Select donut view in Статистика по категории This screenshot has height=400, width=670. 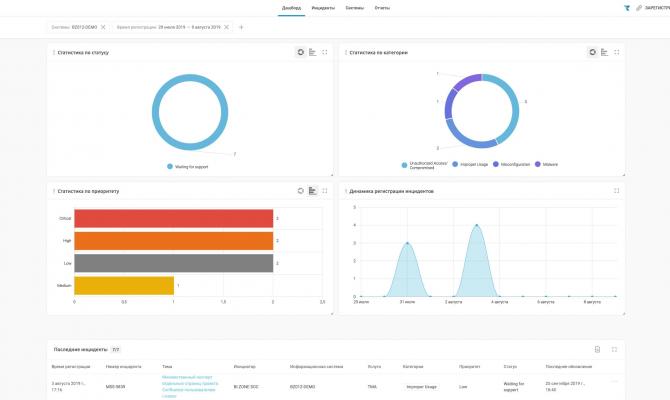593,52
